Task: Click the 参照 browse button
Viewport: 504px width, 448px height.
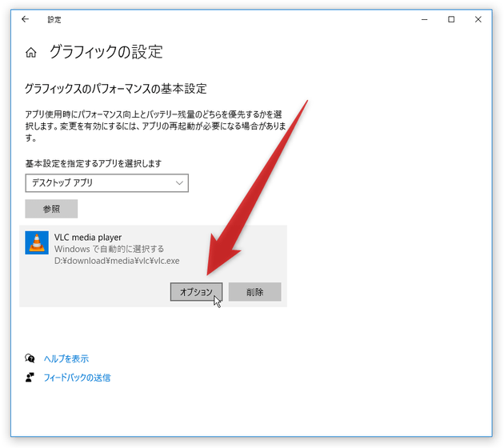Action: point(51,209)
